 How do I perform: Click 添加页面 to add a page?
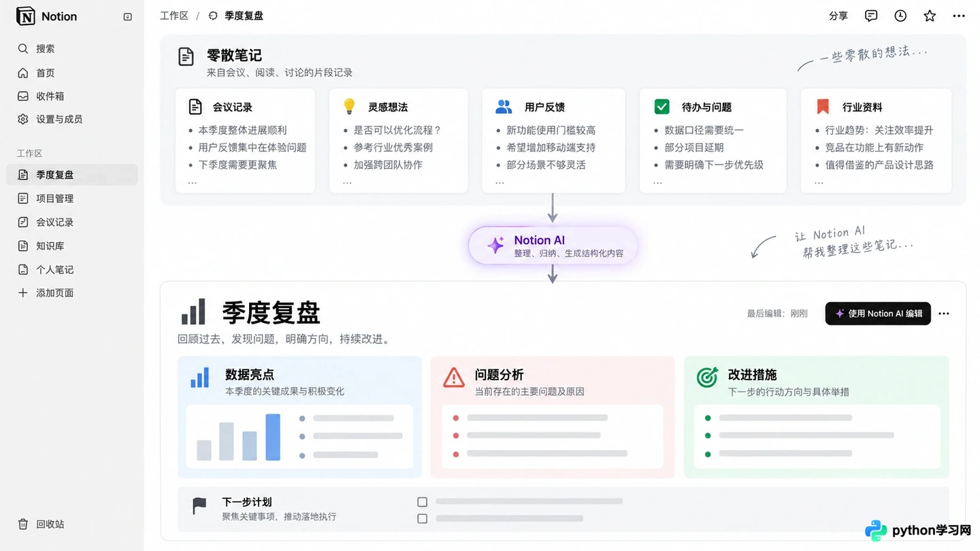point(71,293)
